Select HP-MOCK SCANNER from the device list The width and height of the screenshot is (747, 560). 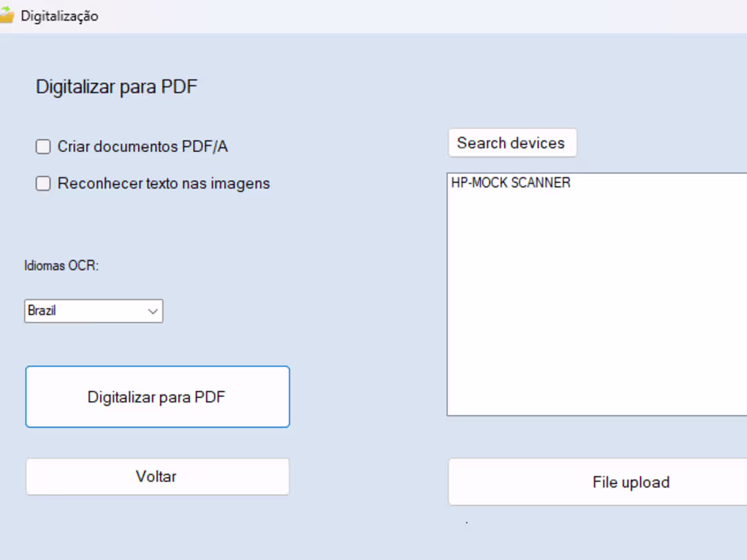click(511, 183)
